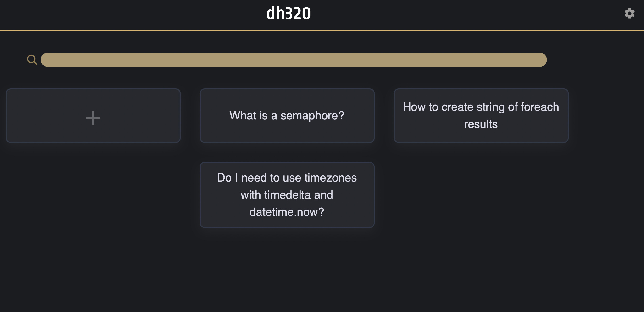
Task: Open the timezones with timedelta question card
Action: pos(287,195)
